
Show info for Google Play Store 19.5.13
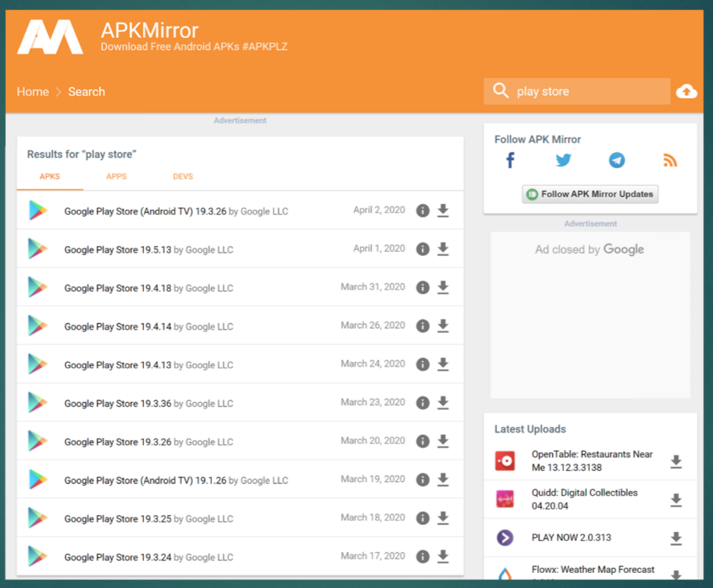423,249
